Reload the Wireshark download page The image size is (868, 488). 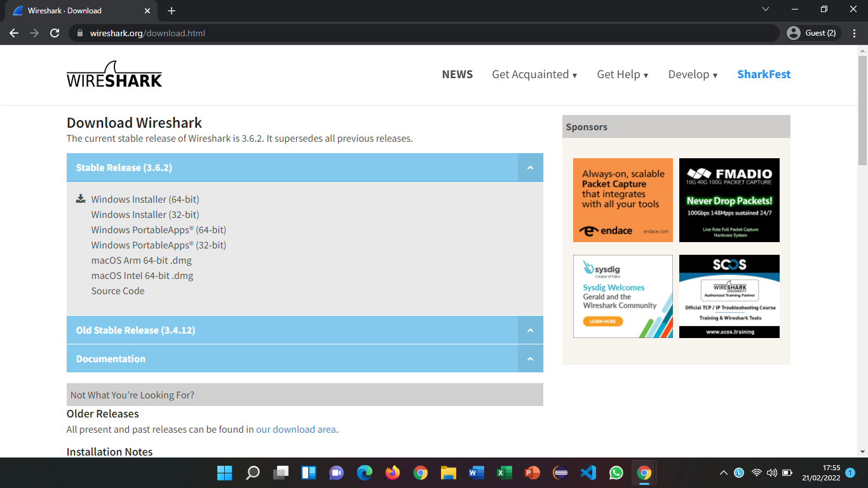tap(55, 33)
